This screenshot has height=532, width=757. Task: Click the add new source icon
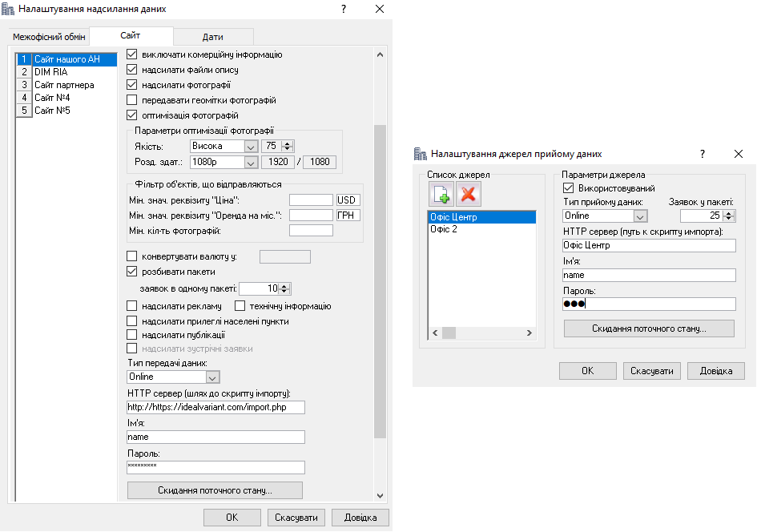[x=441, y=194]
